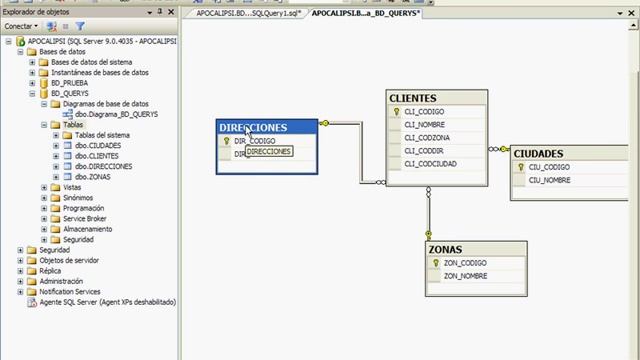Select the ZONAS table header
The width and height of the screenshot is (640, 360).
point(476,249)
